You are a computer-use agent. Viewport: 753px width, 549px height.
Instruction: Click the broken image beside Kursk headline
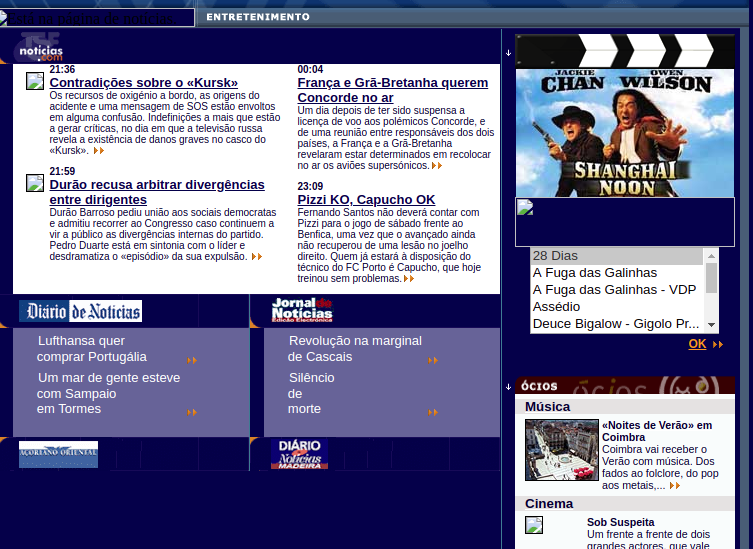[x=35, y=81]
